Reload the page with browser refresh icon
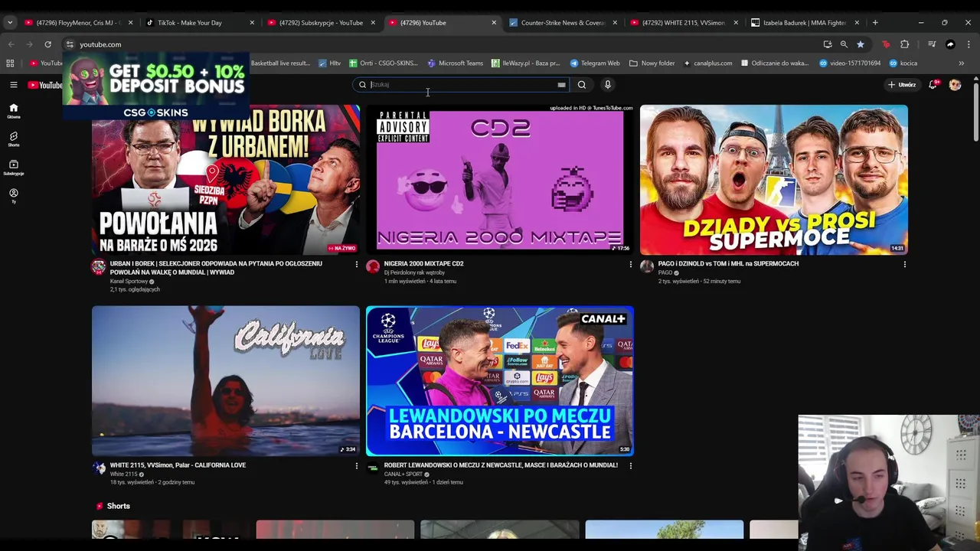This screenshot has width=980, height=551. coord(47,44)
